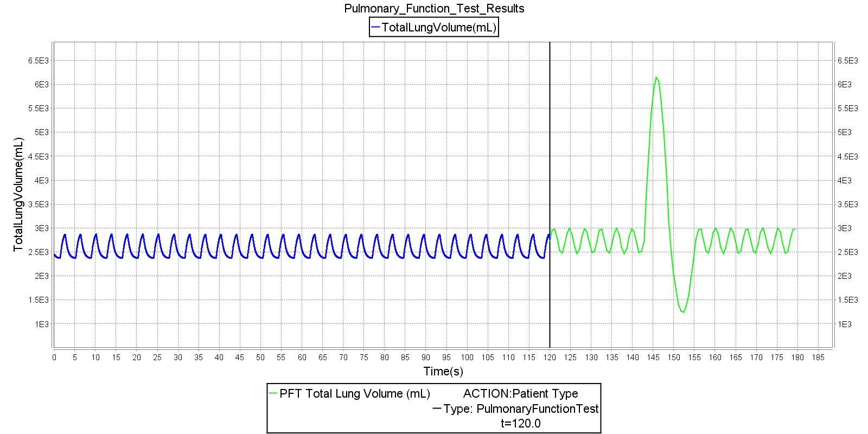Click the ACTION:Patient Type legend text

(521, 394)
